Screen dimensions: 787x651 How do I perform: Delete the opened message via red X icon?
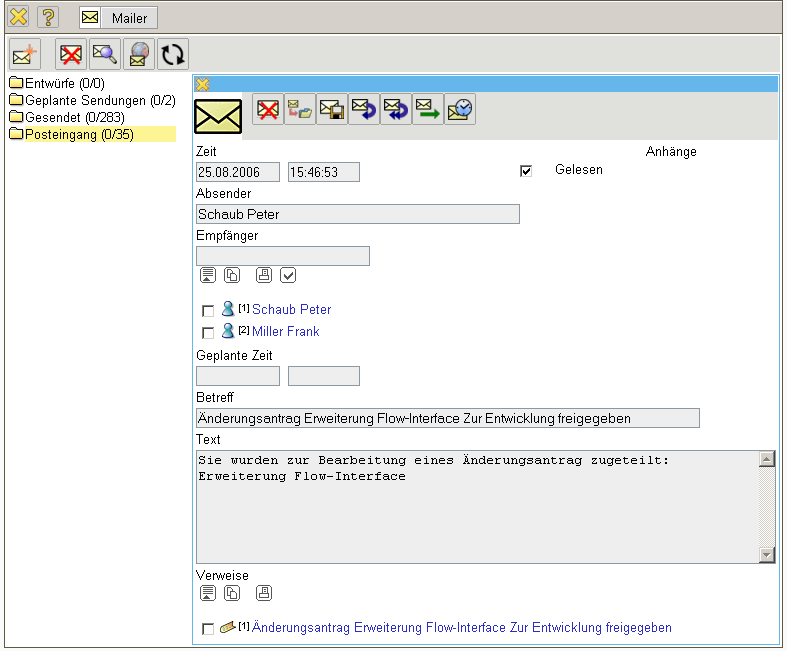(268, 109)
